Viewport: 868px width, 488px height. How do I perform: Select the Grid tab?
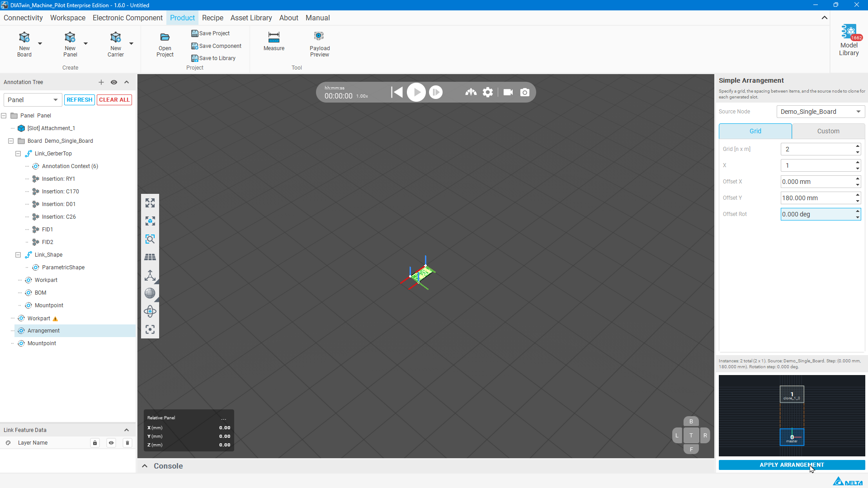coord(755,131)
